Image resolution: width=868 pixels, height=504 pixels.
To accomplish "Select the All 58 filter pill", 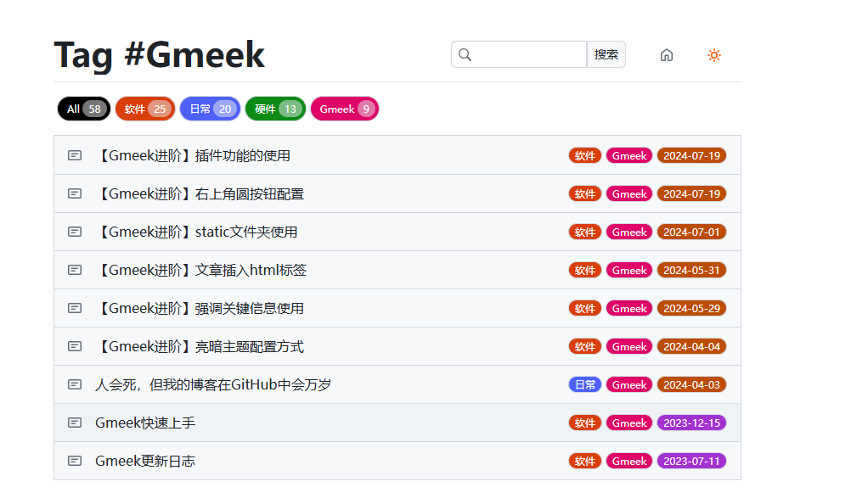I will tap(82, 109).
